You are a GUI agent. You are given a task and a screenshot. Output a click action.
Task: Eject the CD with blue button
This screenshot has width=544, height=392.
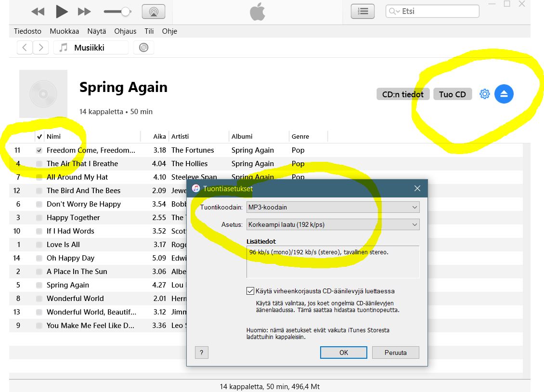[x=504, y=94]
